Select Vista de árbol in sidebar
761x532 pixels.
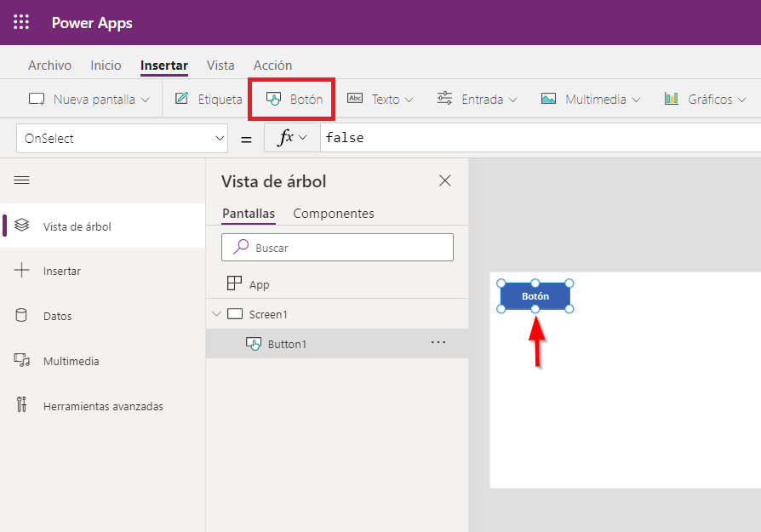point(102,226)
